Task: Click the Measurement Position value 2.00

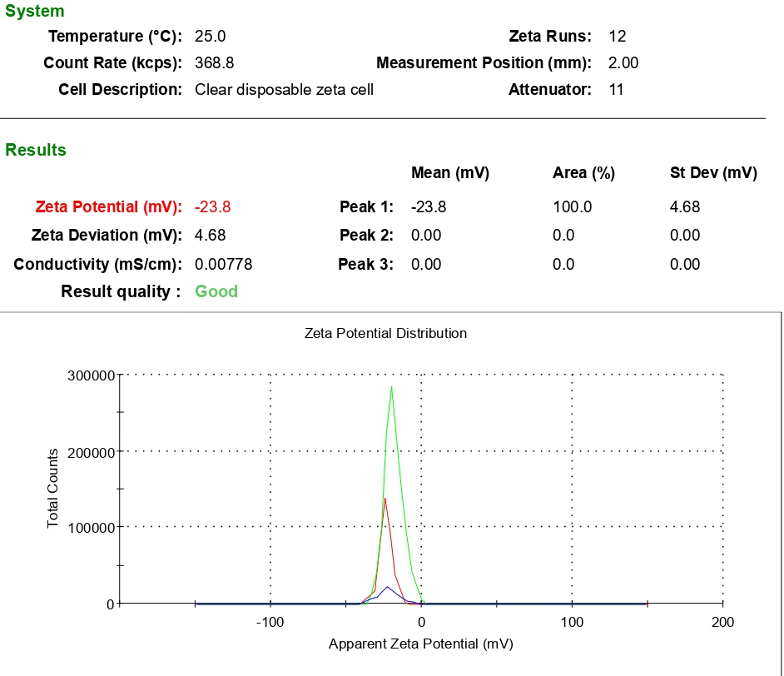Action: 623,63
